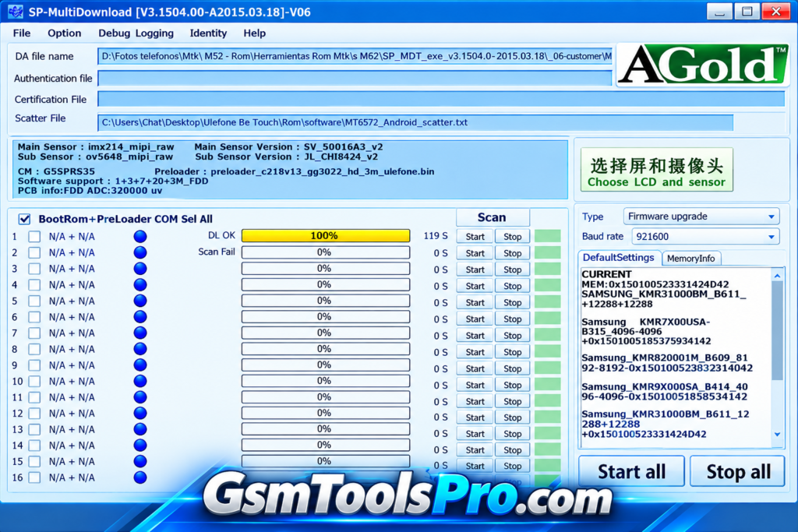Click the SP-MultiDownload app icon in title bar
Screen dimensions: 798x532
pyautogui.click(x=16, y=11)
